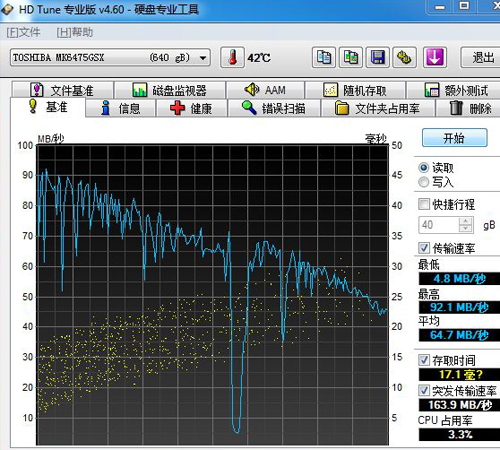500x450 pixels.
Task: Click the copy screenshot to clipboard icon
Action: tap(351, 57)
